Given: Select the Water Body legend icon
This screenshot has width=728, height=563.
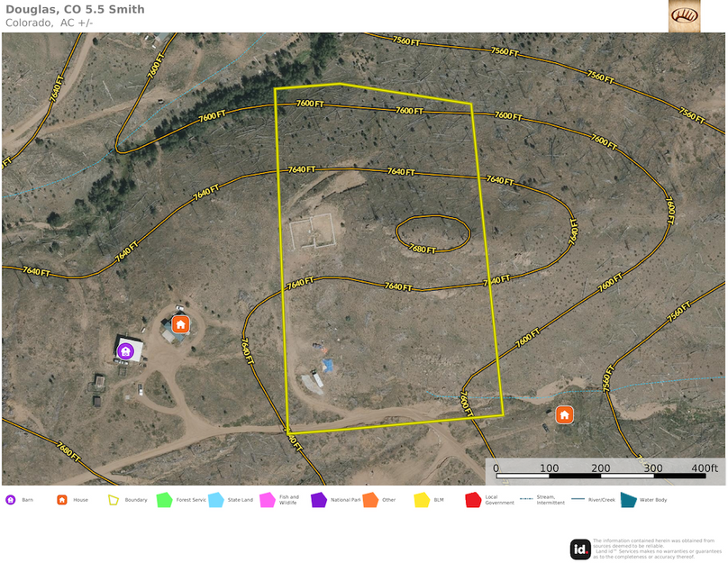Looking at the screenshot, I should coord(628,499).
